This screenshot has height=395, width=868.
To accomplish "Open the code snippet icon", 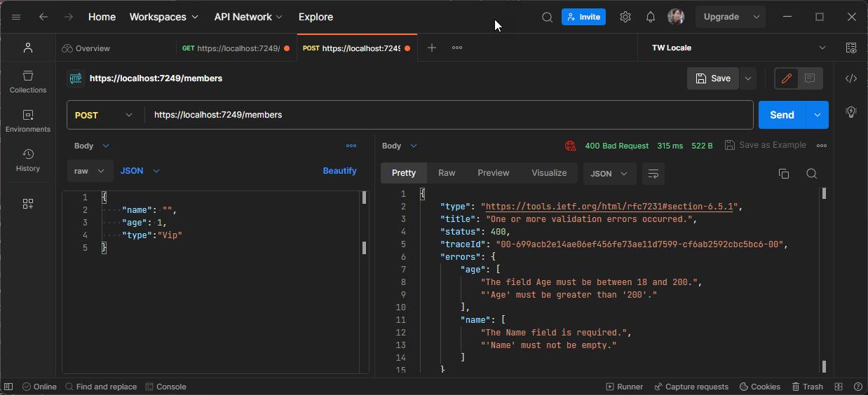I will [x=851, y=78].
